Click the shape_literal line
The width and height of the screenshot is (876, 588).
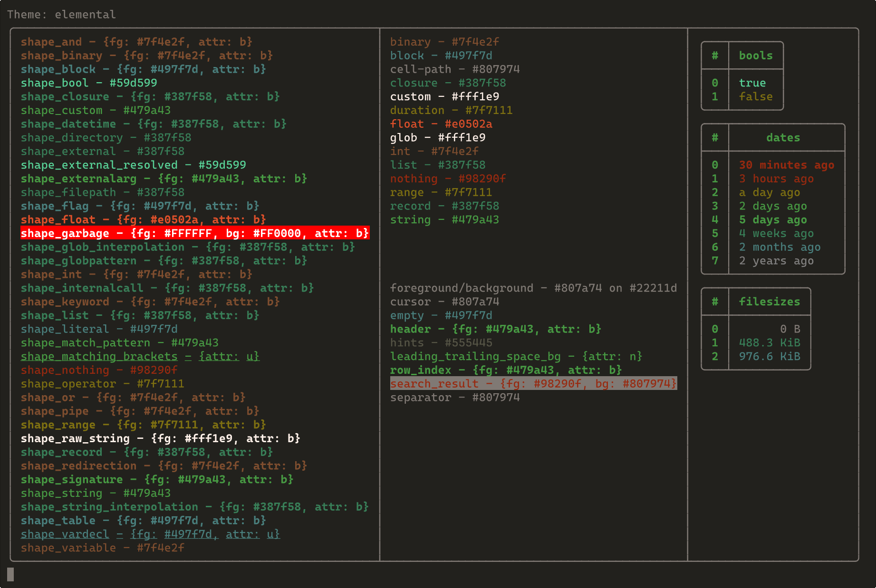99,330
